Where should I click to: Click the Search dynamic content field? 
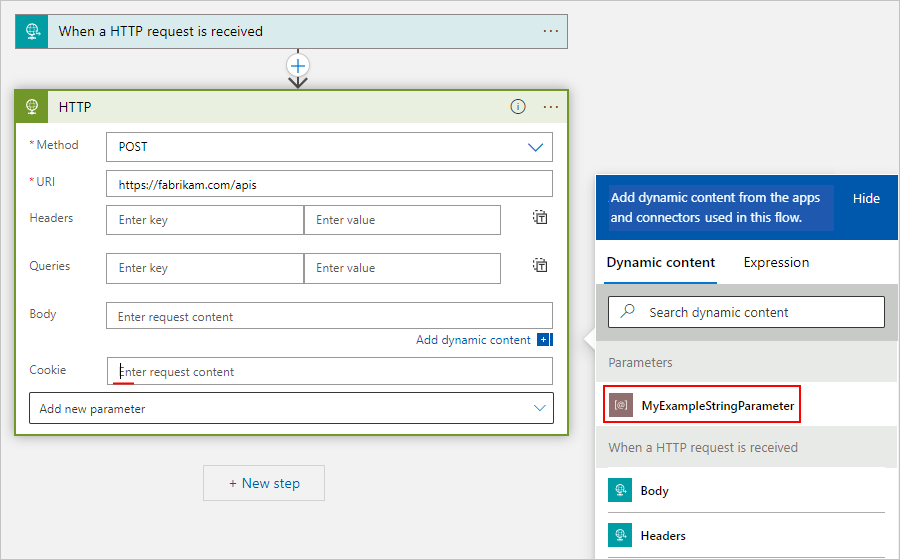(760, 312)
